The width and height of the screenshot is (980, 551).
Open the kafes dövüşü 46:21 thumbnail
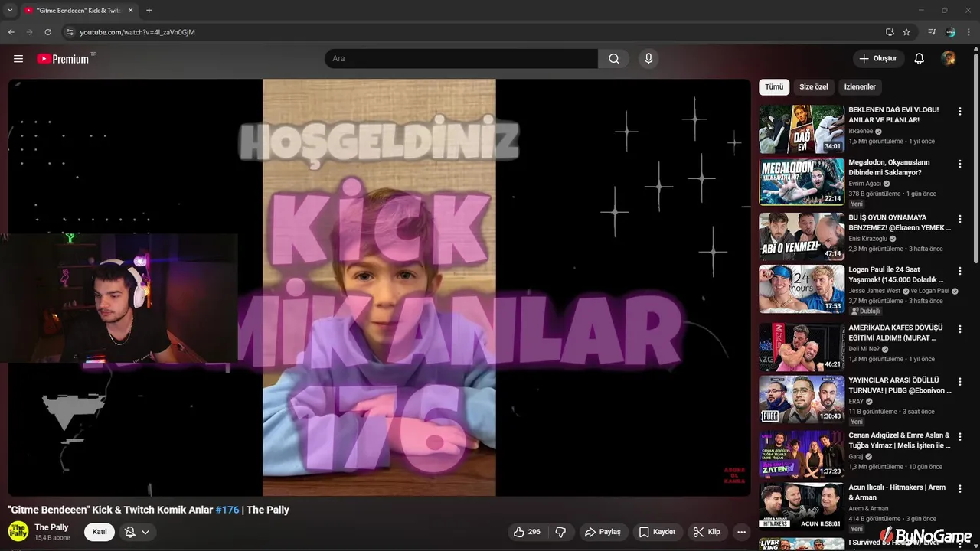(802, 347)
